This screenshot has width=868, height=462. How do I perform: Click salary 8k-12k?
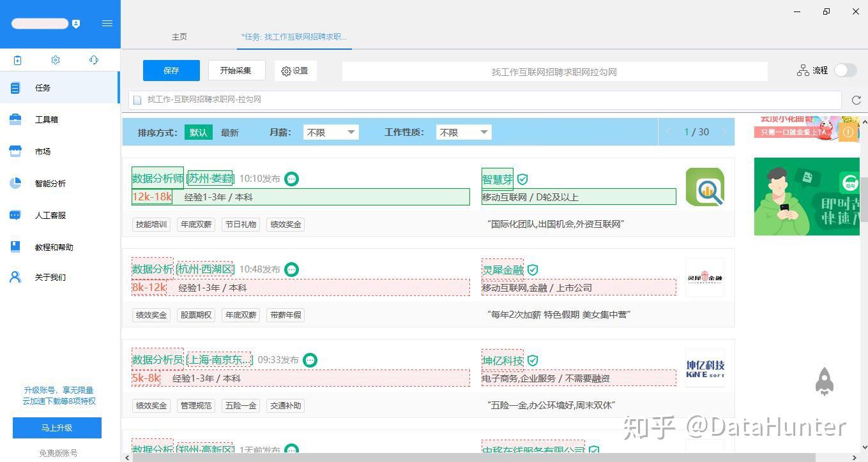(x=149, y=287)
